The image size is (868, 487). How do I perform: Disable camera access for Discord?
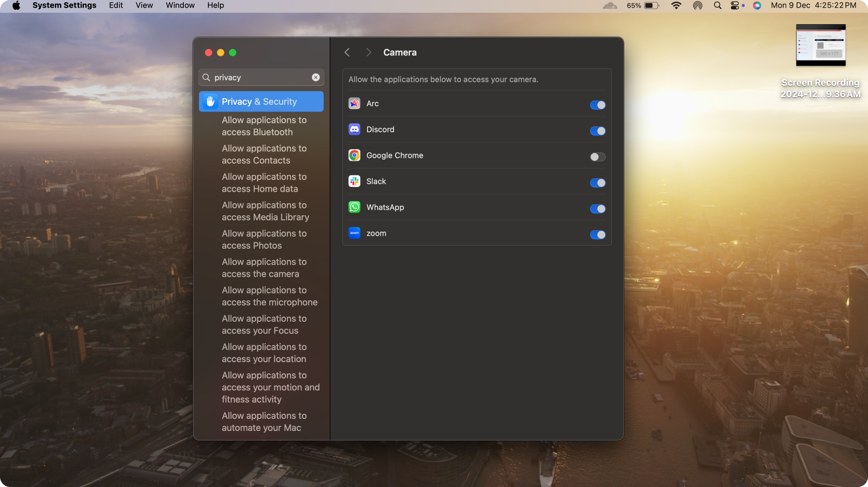click(598, 131)
